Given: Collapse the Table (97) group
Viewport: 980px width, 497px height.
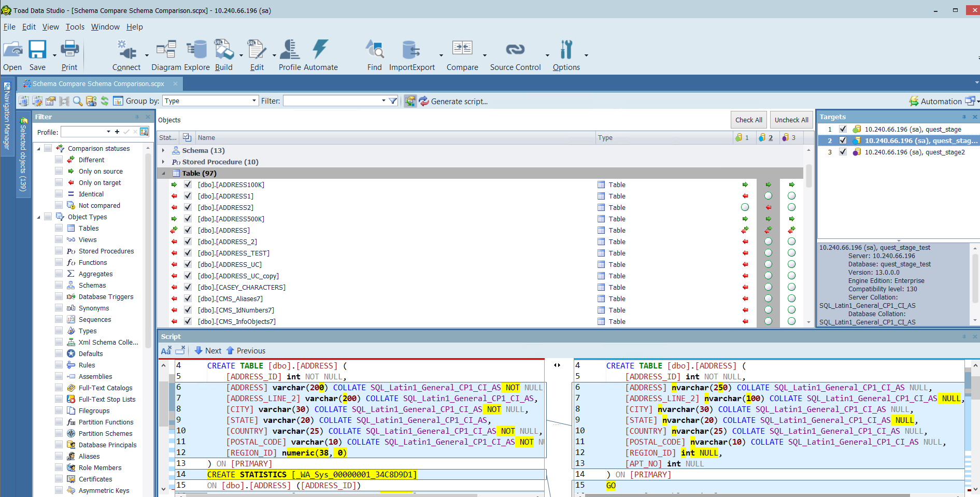Looking at the screenshot, I should click(x=163, y=173).
